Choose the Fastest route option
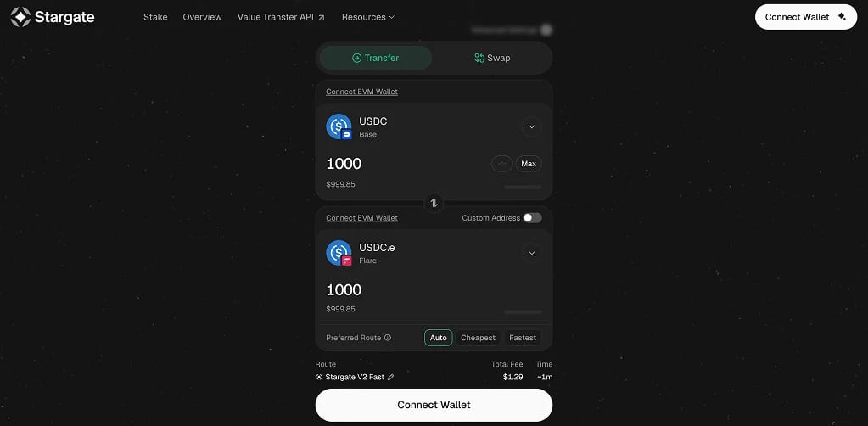Viewport: 868px width, 426px height. point(523,338)
